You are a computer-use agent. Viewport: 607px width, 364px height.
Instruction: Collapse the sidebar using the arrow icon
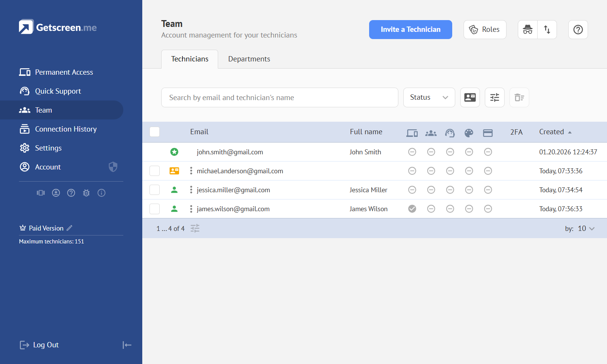[x=127, y=345]
